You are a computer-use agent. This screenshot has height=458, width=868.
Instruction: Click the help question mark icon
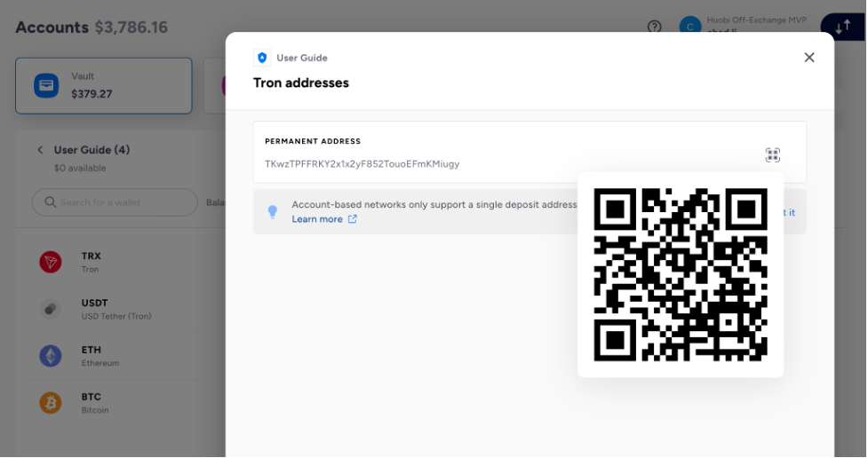pos(655,27)
